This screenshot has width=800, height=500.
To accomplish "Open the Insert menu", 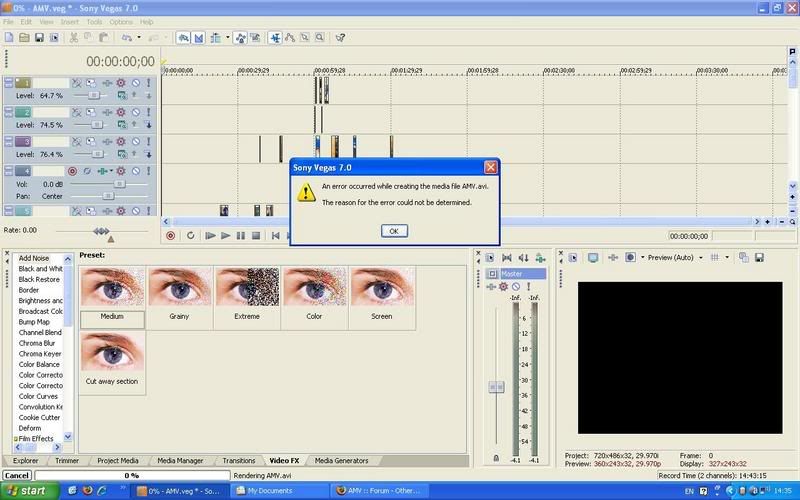I will tap(69, 22).
